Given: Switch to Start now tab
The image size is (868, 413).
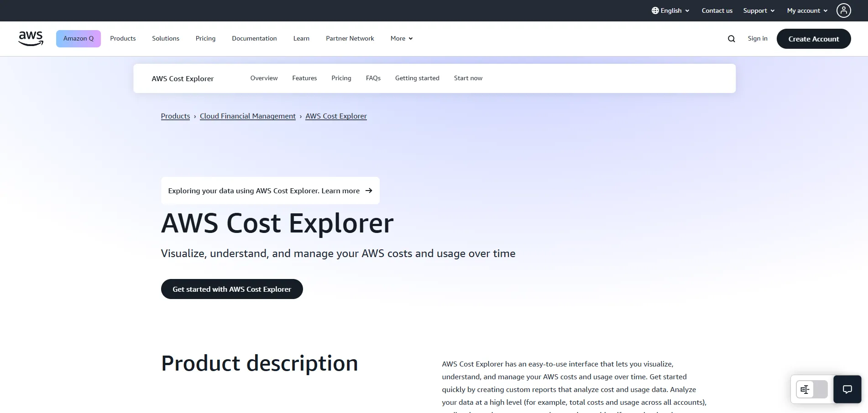Looking at the screenshot, I should pyautogui.click(x=468, y=78).
